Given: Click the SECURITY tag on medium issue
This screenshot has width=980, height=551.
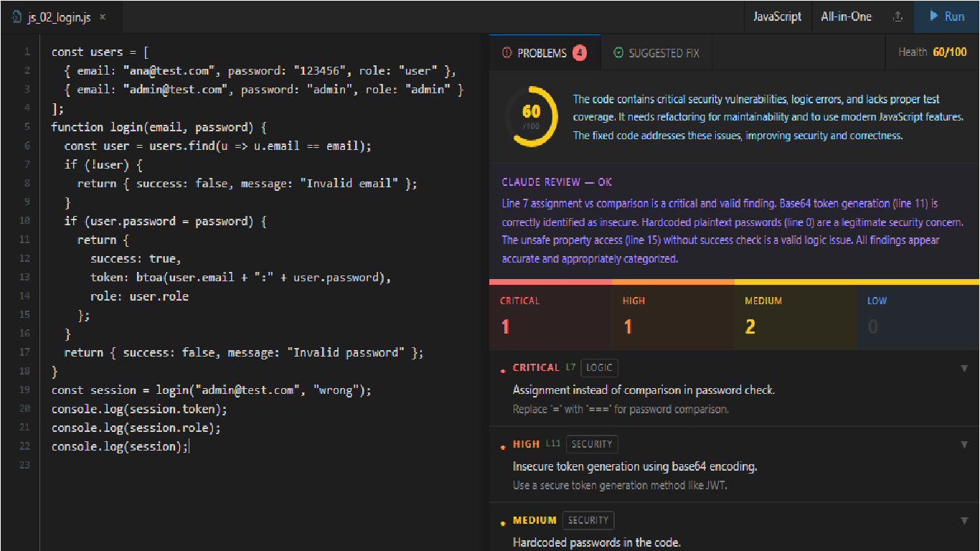Looking at the screenshot, I should tap(588, 520).
